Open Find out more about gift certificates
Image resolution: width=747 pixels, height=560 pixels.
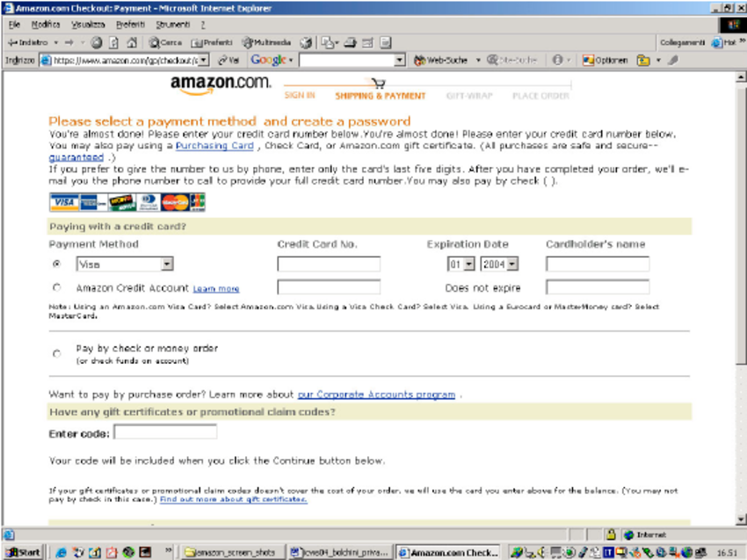coord(234,499)
